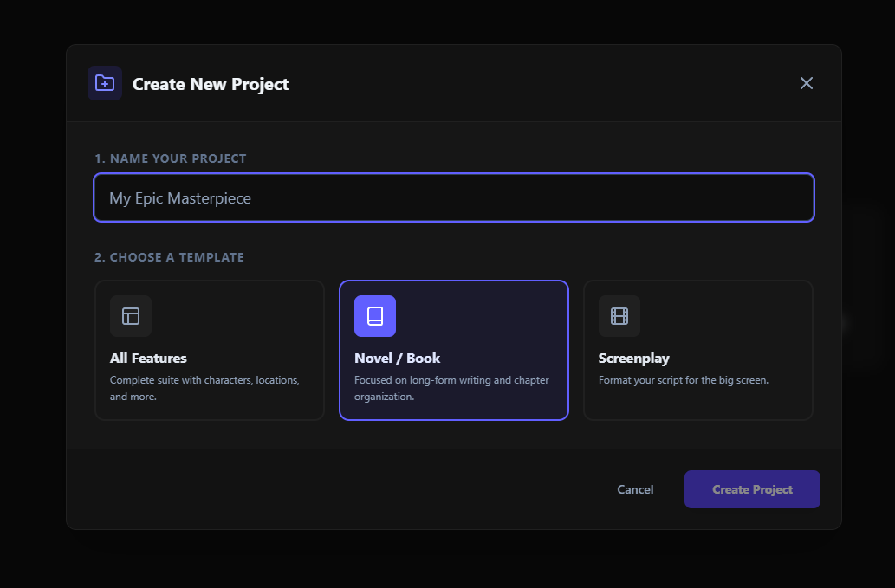Click 'Format your script for the big screen' text
The image size is (895, 588).
click(684, 380)
